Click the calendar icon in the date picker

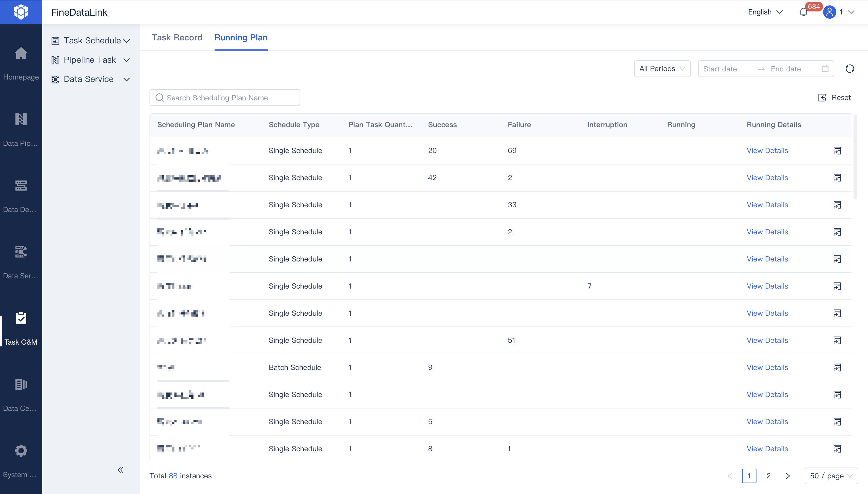click(825, 69)
